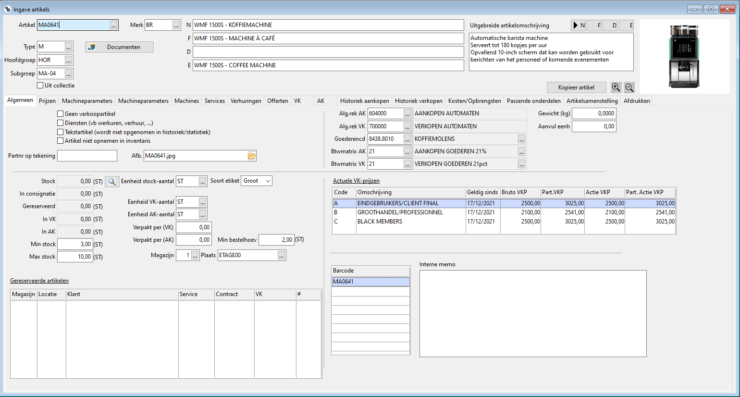740x397 pixels.
Task: Toggle the Tekstartikel checkbox
Action: coord(60,132)
